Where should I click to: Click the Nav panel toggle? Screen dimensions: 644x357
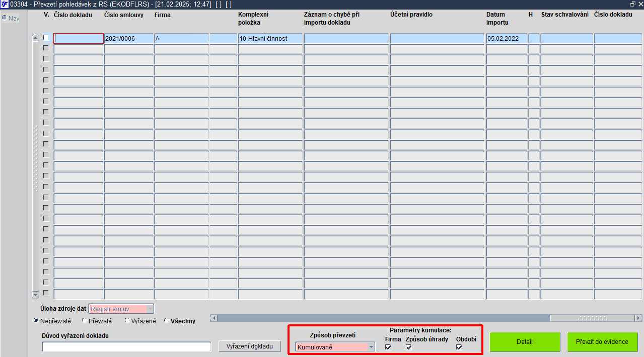11,18
